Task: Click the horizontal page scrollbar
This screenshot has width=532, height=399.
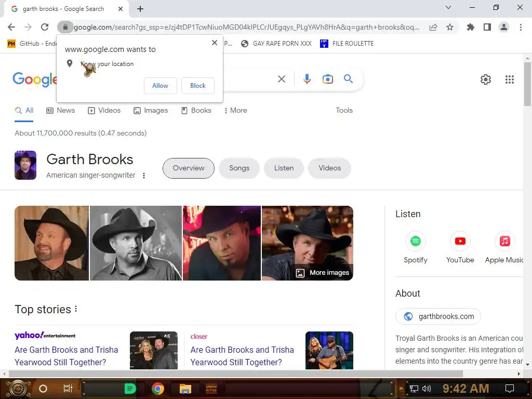Action: click(x=236, y=374)
